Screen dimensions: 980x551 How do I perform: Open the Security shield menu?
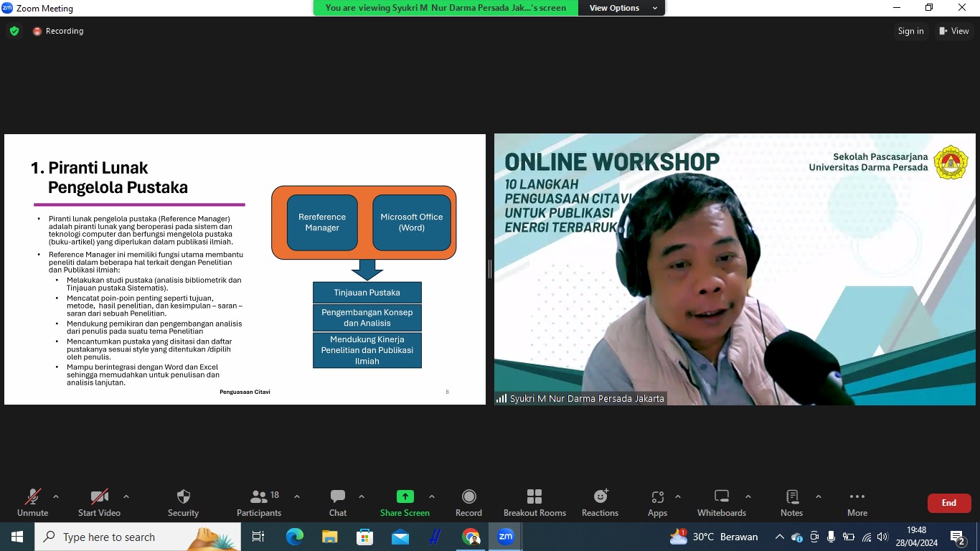183,502
